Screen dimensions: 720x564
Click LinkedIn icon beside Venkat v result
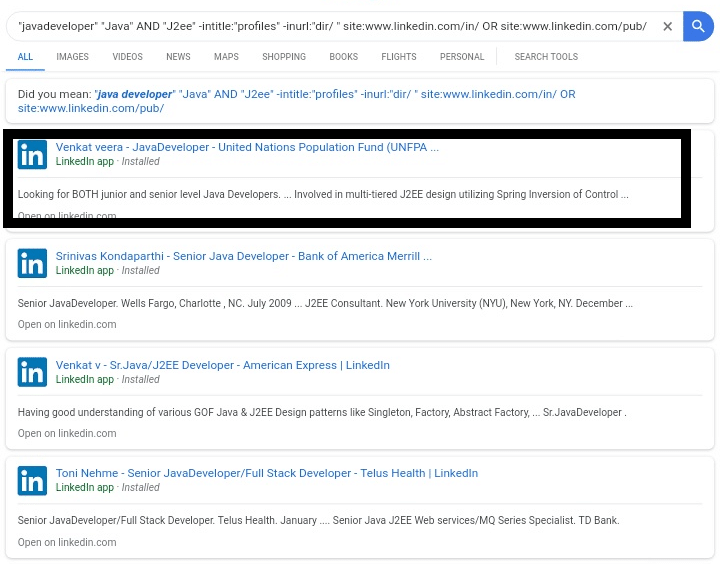click(x=32, y=372)
